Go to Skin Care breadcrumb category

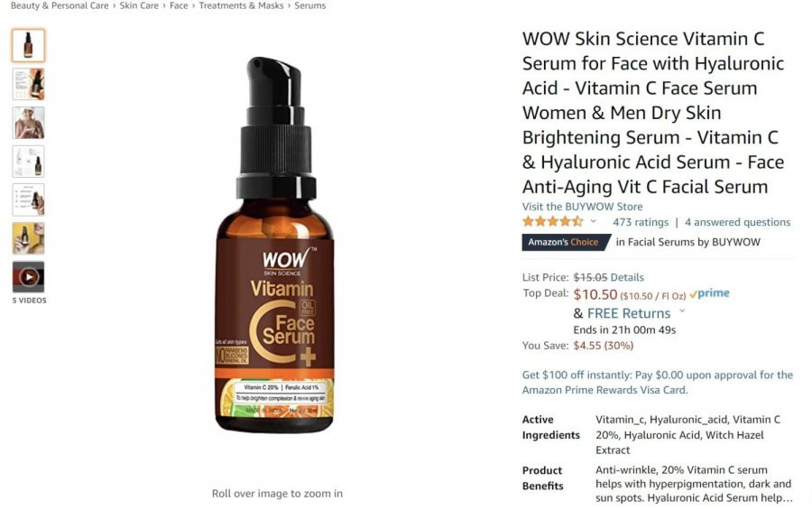coord(139,5)
